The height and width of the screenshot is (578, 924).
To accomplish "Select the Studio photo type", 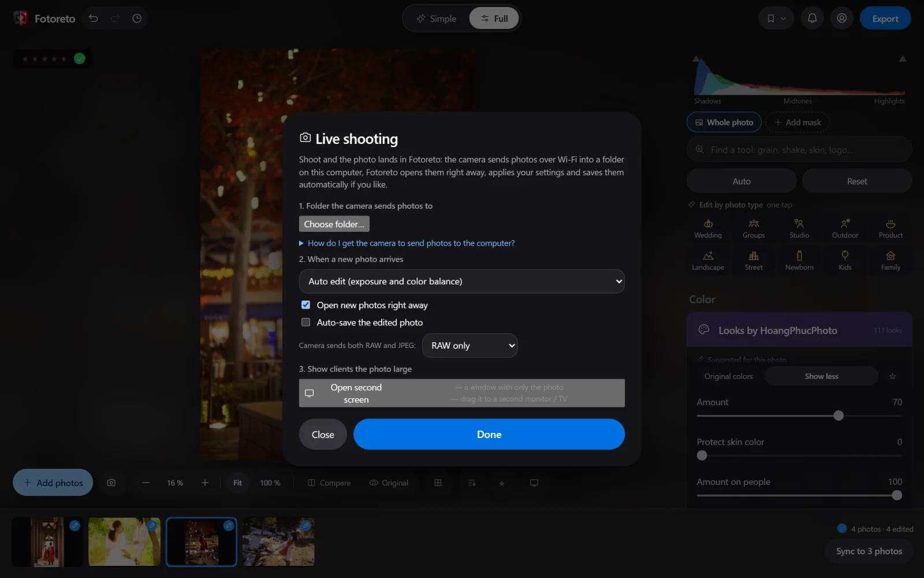I will pyautogui.click(x=799, y=229).
